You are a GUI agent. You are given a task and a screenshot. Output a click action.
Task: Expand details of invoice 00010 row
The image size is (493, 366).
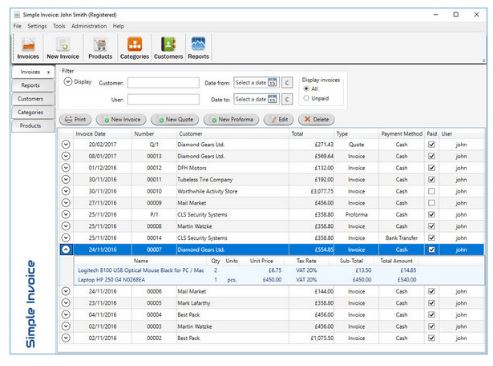[x=66, y=191]
